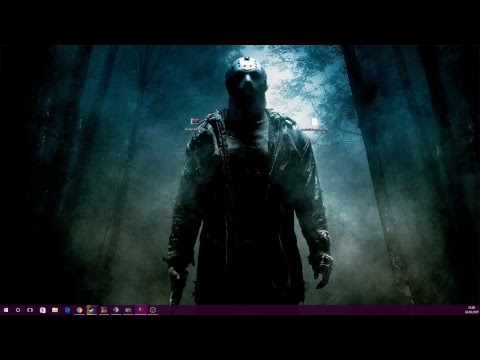Image resolution: width=480 pixels, height=360 pixels.
Task: Show the clock and date flyout
Action: point(471,310)
